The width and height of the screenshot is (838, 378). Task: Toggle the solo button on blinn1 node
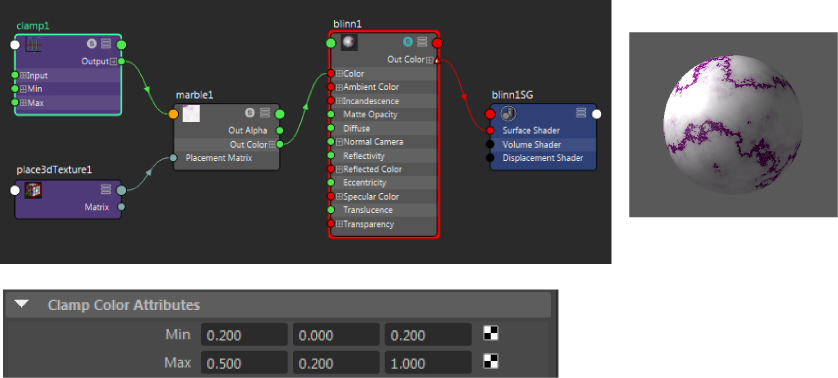(408, 42)
